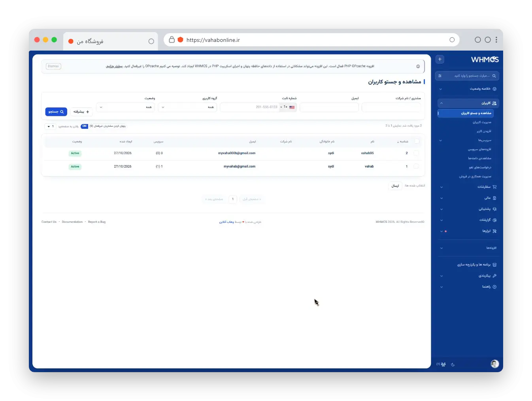The height and width of the screenshot is (401, 532).
Task: Expand the سفارشات sidebar section chevron
Action: coord(441,187)
